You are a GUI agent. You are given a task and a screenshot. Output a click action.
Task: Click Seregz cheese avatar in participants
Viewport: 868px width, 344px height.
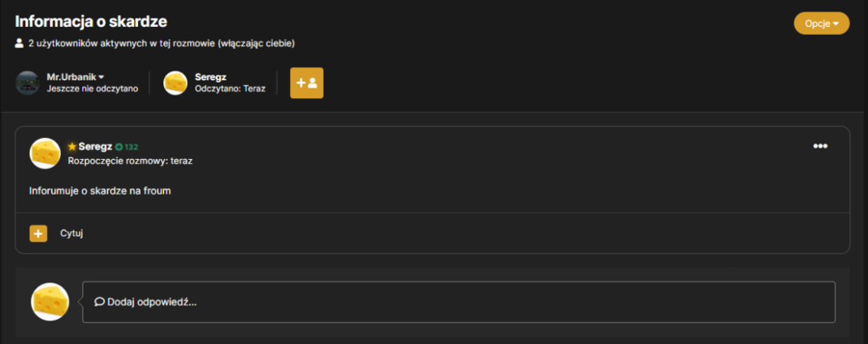(175, 83)
